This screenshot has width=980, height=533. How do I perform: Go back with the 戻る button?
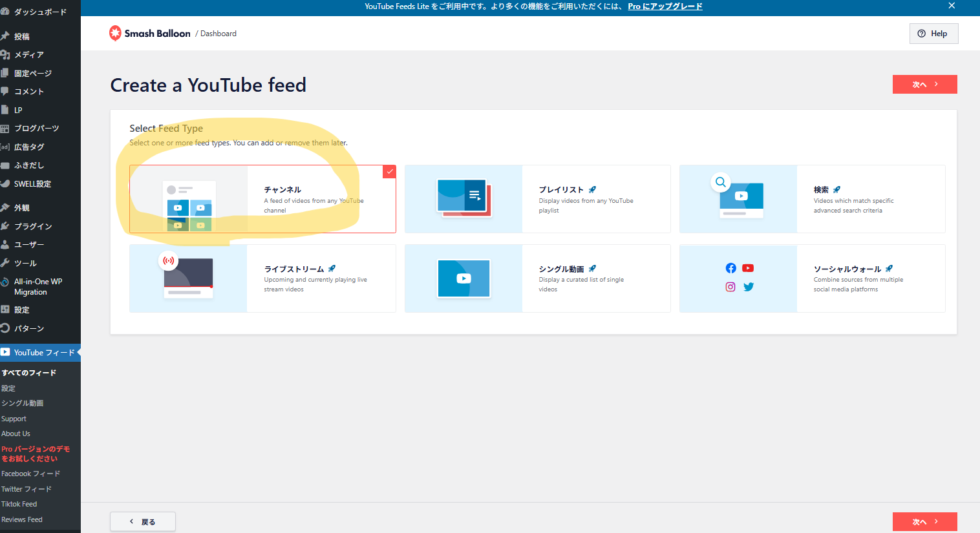(143, 521)
